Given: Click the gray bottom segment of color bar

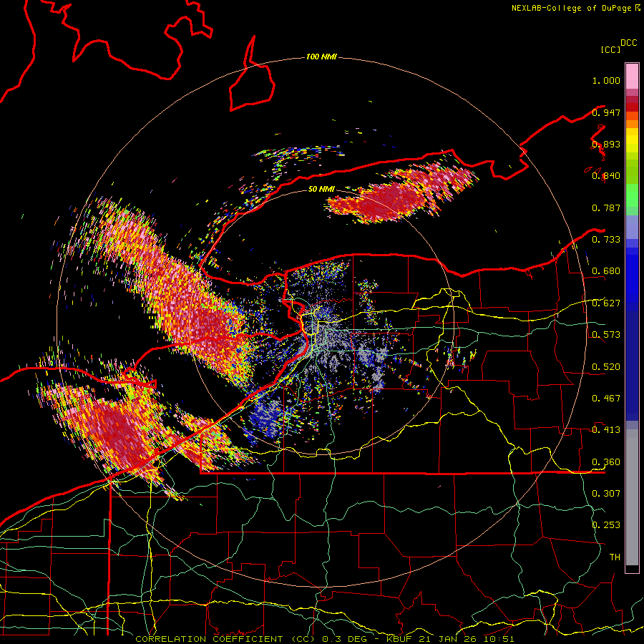Looking at the screenshot, I should tap(632, 497).
